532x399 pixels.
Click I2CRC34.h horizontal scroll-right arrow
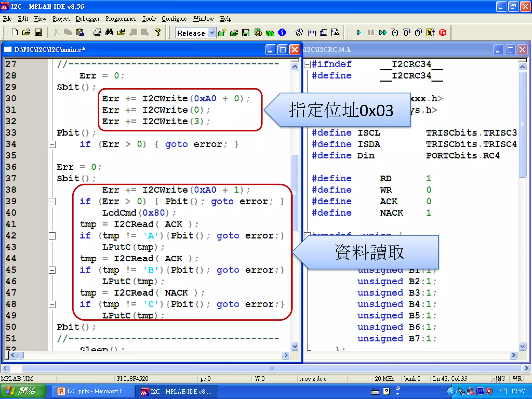514,355
